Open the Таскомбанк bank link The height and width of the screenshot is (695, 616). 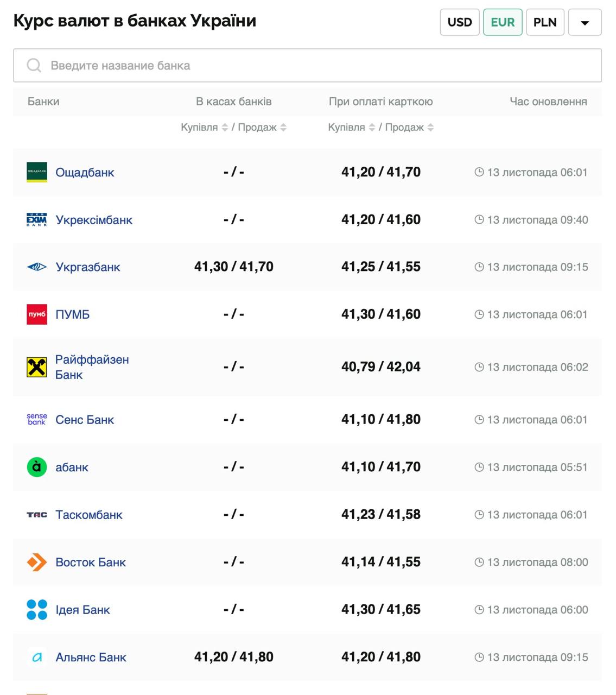pos(89,515)
